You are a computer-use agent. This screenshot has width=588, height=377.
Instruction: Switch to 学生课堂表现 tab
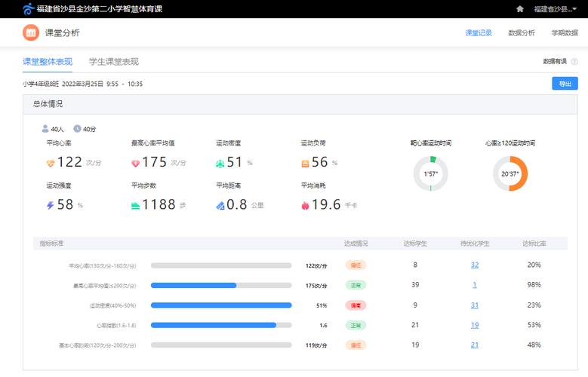tap(114, 62)
